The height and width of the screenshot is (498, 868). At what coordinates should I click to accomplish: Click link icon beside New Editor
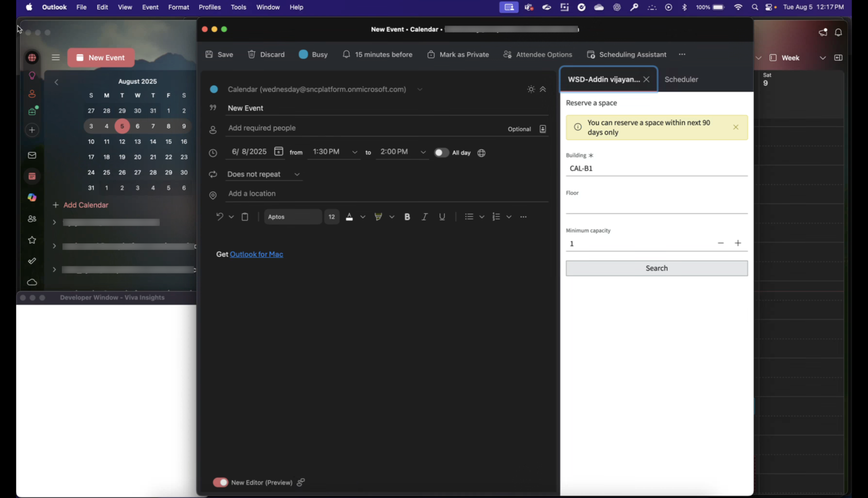coord(301,482)
